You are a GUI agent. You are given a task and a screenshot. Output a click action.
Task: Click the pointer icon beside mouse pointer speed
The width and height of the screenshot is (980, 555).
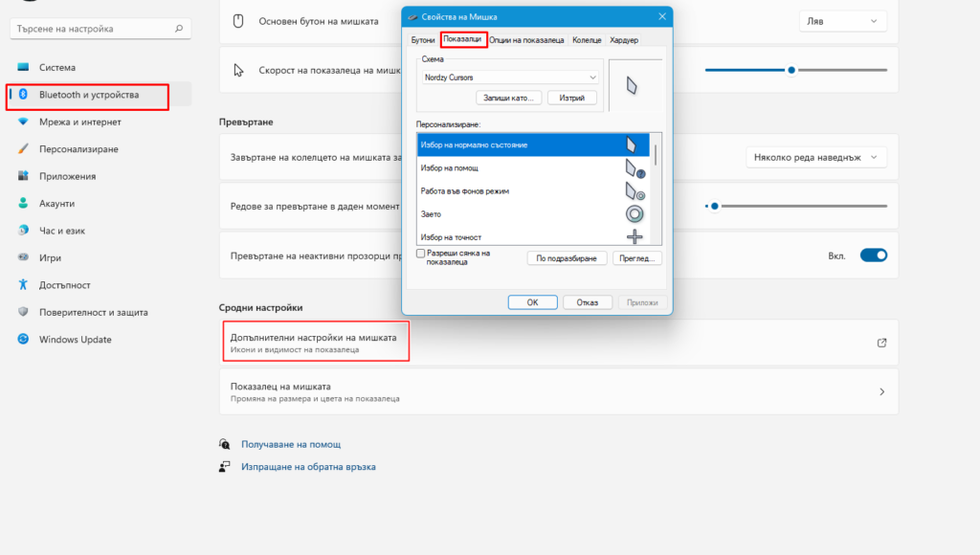click(x=238, y=70)
